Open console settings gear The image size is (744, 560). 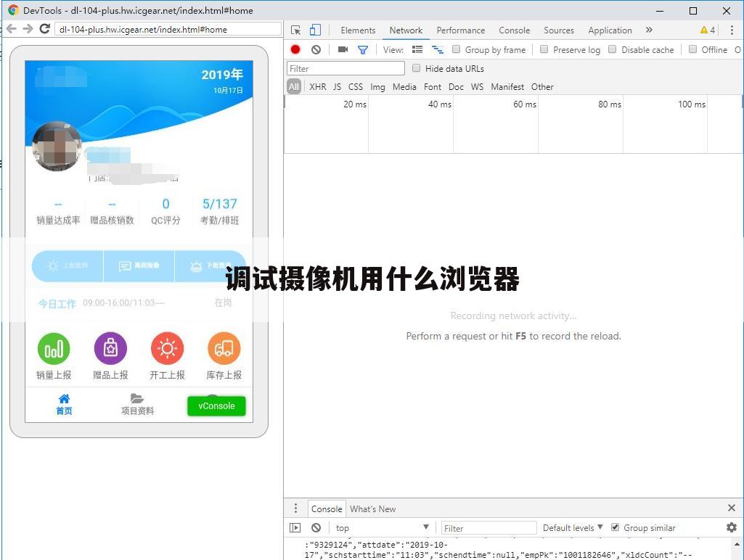pos(732,527)
